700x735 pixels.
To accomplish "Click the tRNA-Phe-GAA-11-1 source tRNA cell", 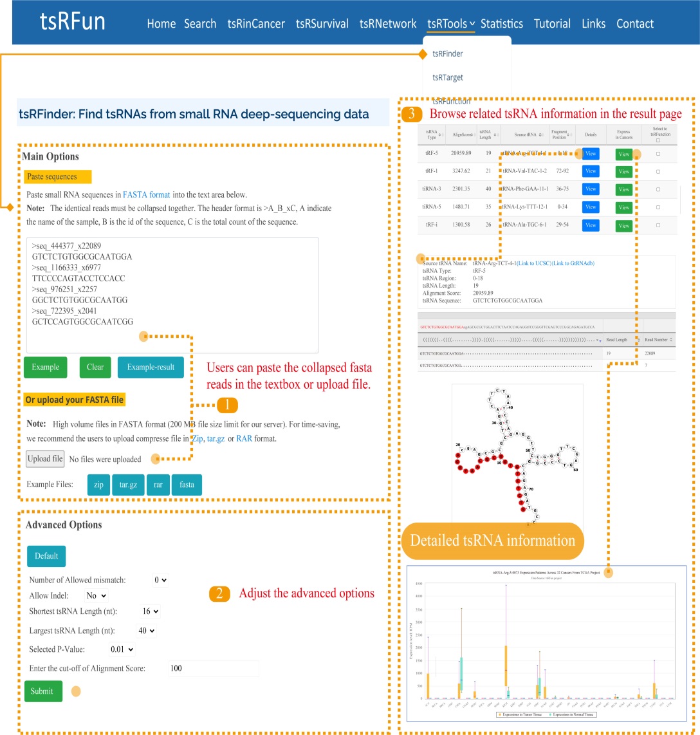I will click(x=525, y=189).
